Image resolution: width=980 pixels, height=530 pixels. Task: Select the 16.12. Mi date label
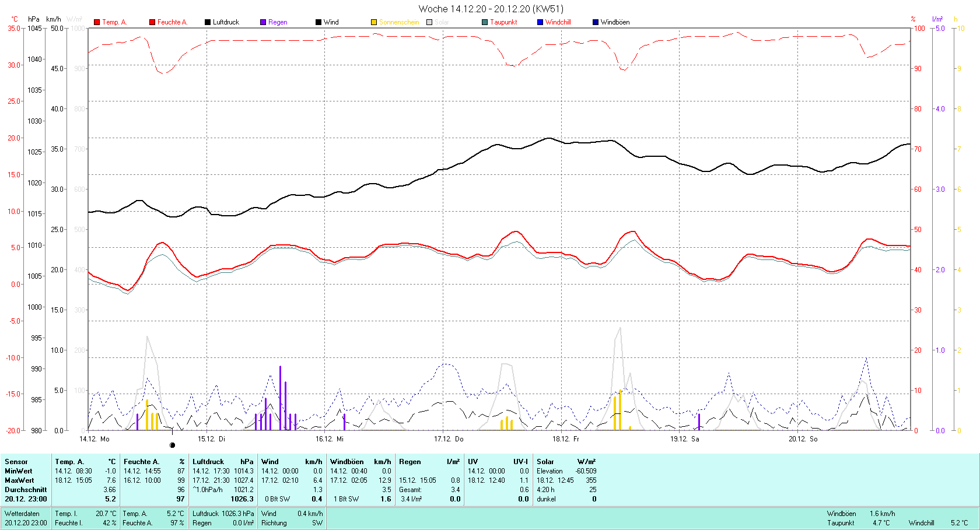[330, 438]
